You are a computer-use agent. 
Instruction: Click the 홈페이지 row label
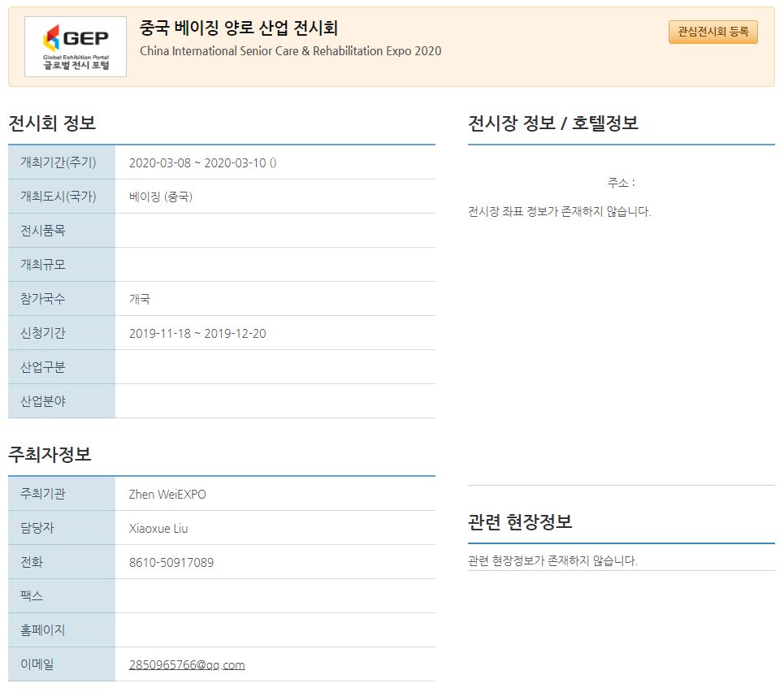coord(42,630)
